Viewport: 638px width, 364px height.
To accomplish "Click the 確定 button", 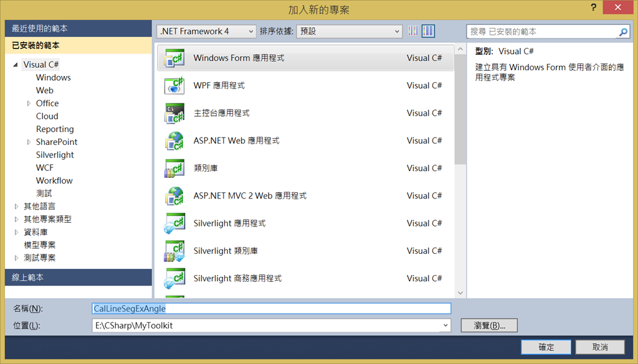I will [546, 347].
